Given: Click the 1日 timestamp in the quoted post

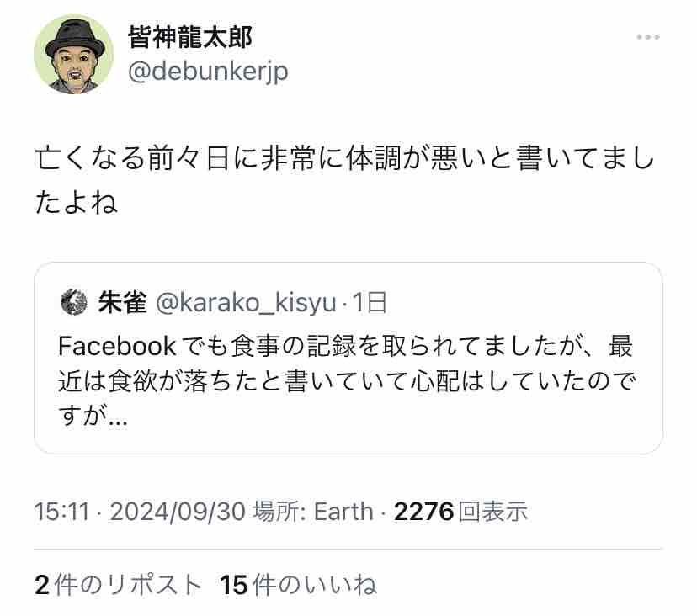Looking at the screenshot, I should click(369, 303).
